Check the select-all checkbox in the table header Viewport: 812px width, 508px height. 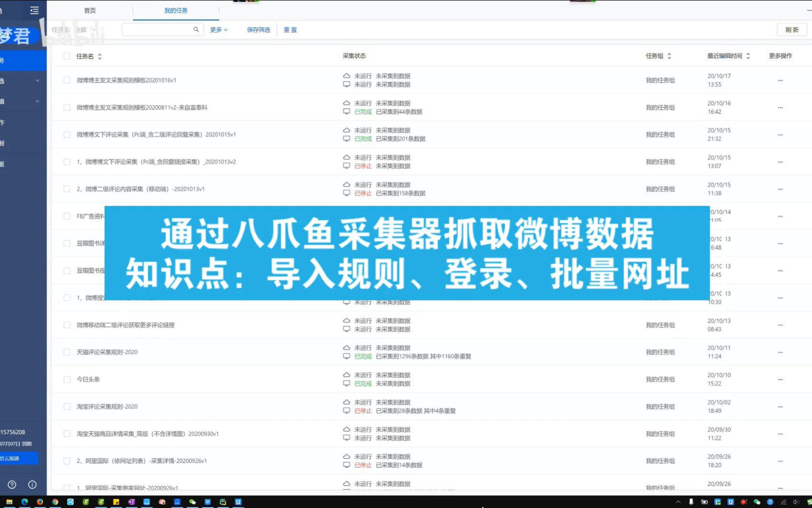tap(67, 56)
